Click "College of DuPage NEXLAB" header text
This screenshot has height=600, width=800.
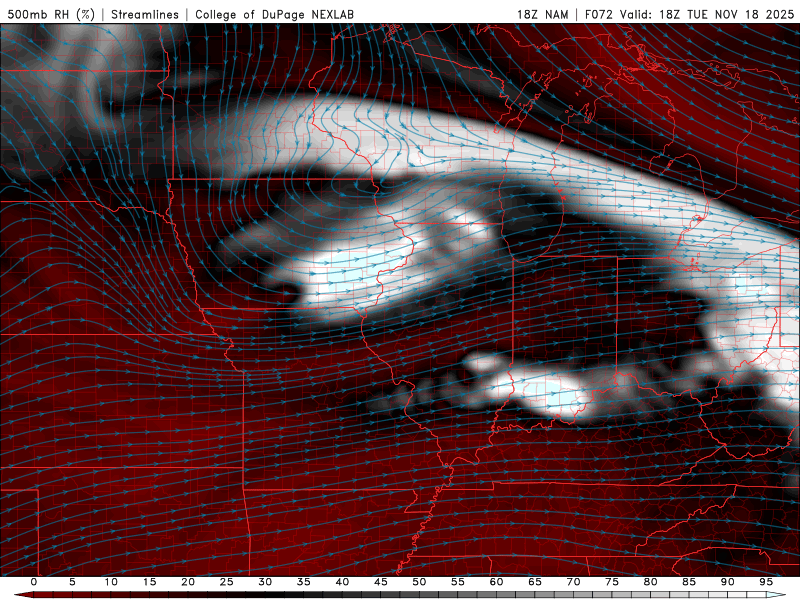(x=274, y=14)
